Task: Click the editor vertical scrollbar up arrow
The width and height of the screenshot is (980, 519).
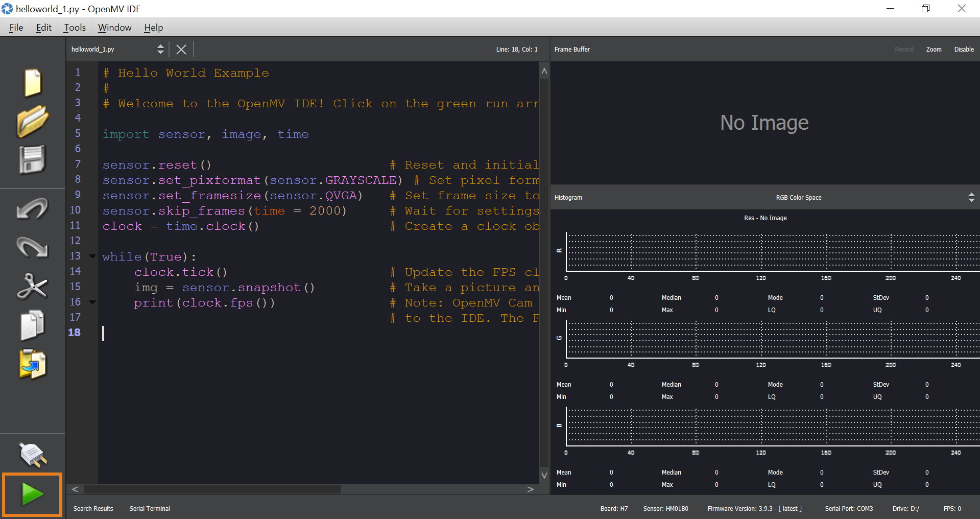Action: tap(544, 71)
